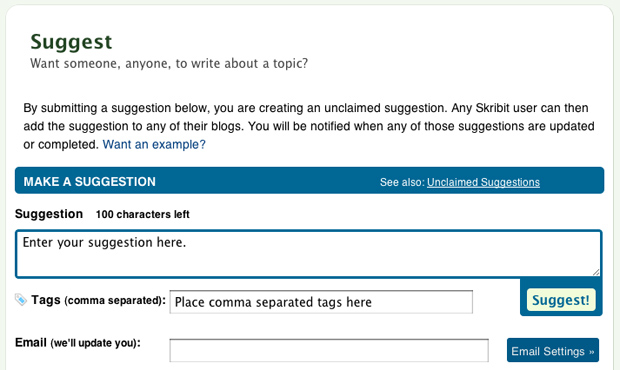Click the resize grip of suggestion textarea
Viewport: 620px width, 370px height.
click(596, 272)
